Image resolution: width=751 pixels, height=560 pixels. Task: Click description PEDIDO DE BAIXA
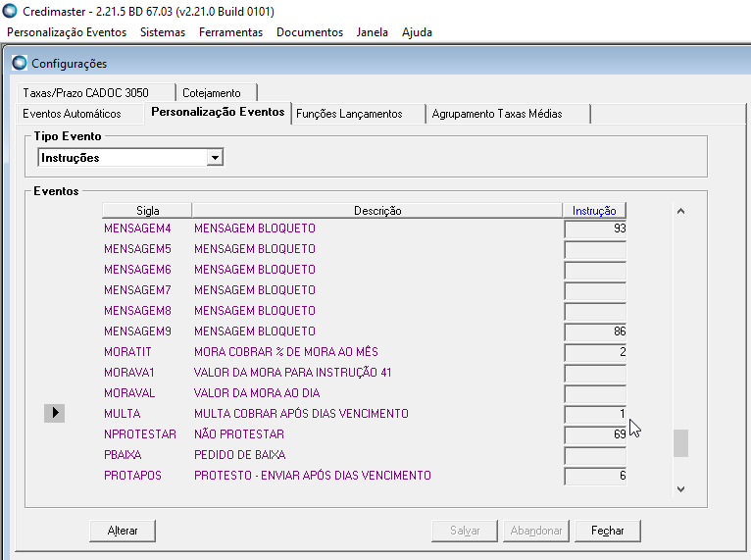240,455
